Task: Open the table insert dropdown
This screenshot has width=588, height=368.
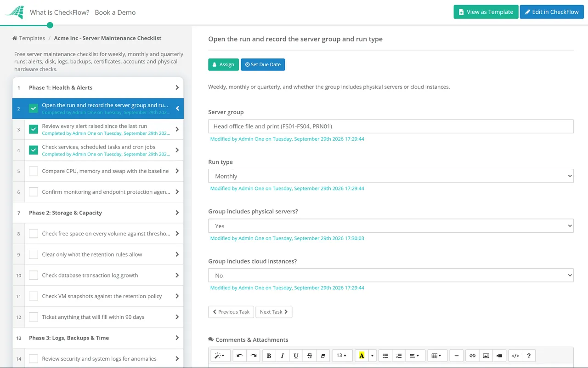Action: 437,356
